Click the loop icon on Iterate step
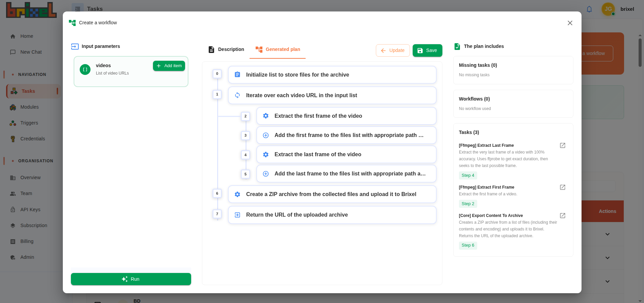The image size is (644, 303). (237, 95)
